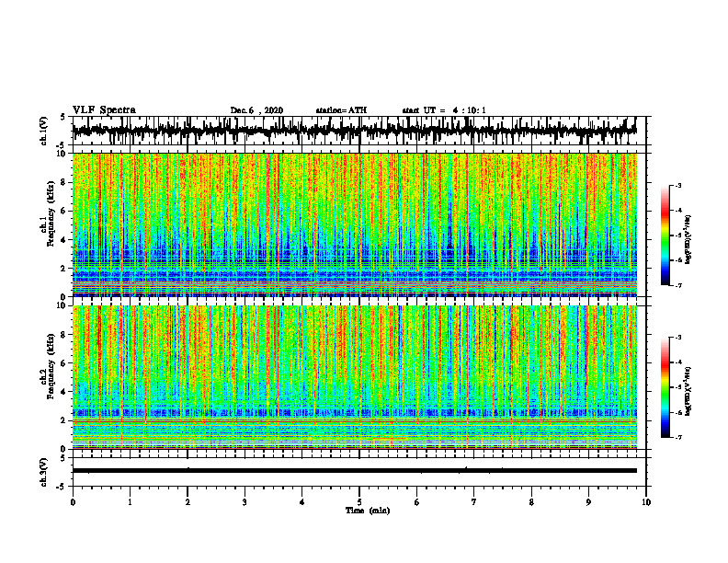Image resolution: width=728 pixels, height=563 pixels.
Task: Click the "station= ATH" label
Action: click(341, 110)
